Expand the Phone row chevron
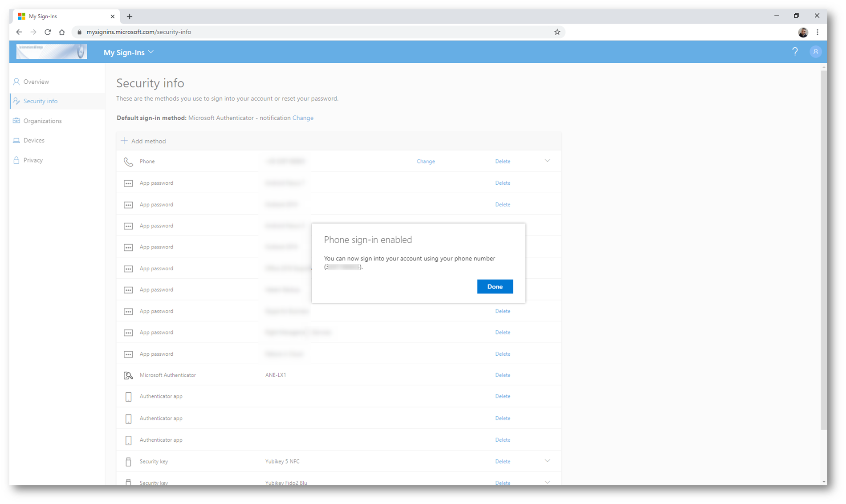 pyautogui.click(x=547, y=161)
